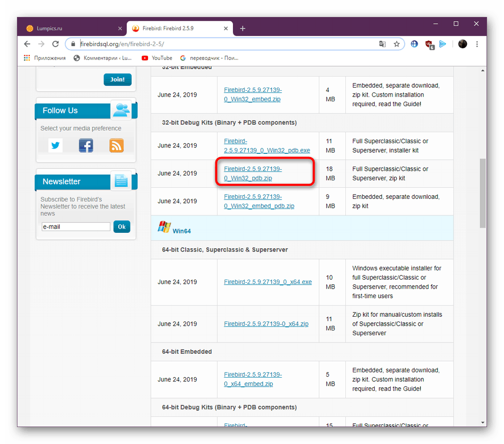
Task: Download Firebird-2.5.9.27139-0_Win32_embed.zip
Action: pos(253,94)
